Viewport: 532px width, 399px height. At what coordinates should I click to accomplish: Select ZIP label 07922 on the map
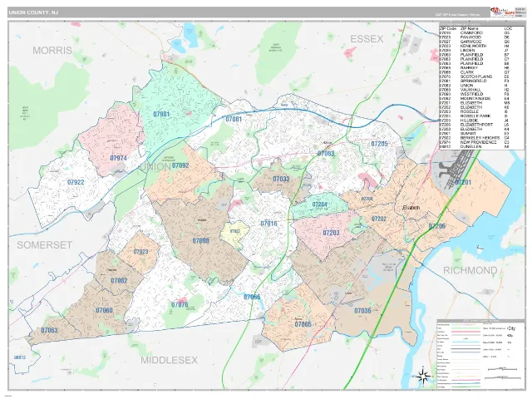click(x=76, y=182)
